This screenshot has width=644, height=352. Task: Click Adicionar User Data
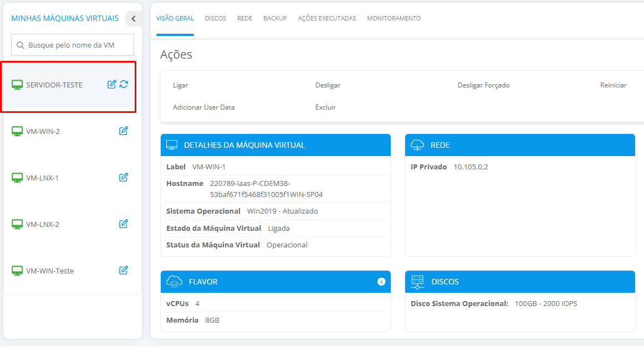[x=204, y=107]
